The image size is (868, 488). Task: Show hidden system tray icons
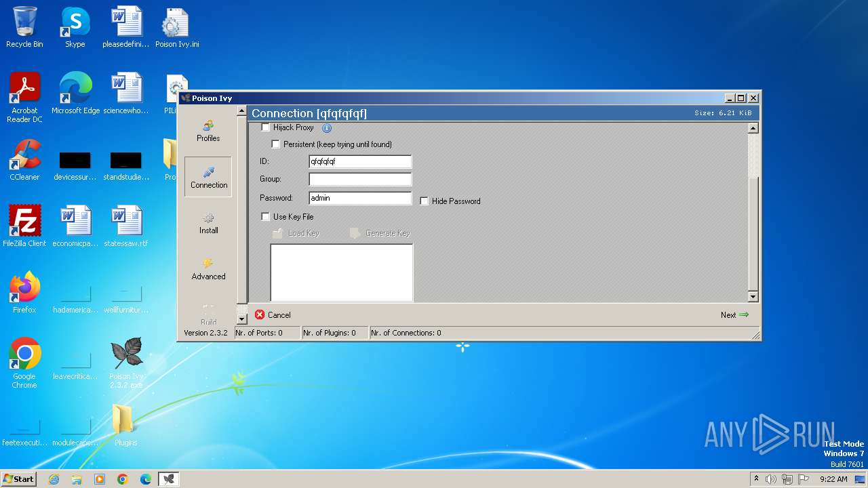(757, 479)
